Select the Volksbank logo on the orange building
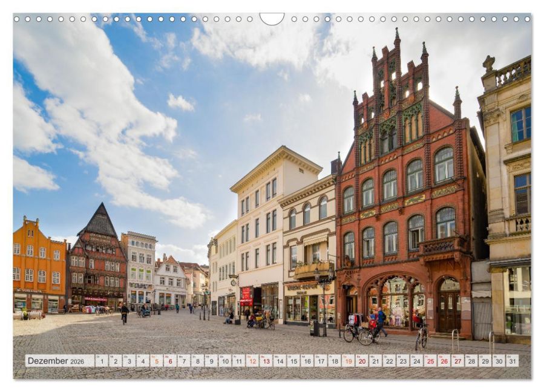 [x=26, y=290]
